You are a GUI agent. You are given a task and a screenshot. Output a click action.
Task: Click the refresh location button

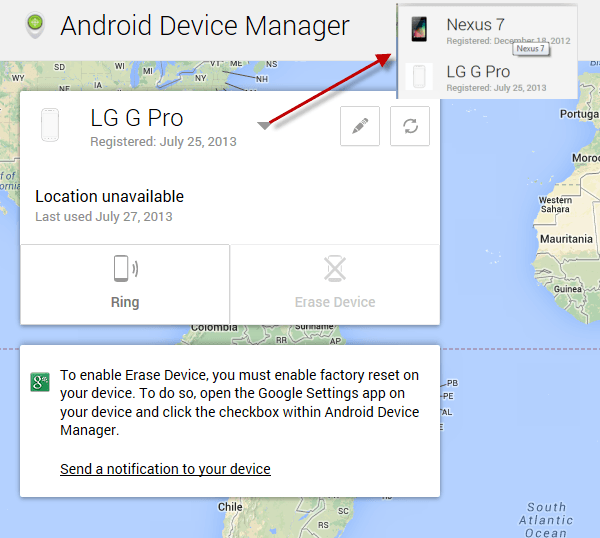pos(410,126)
